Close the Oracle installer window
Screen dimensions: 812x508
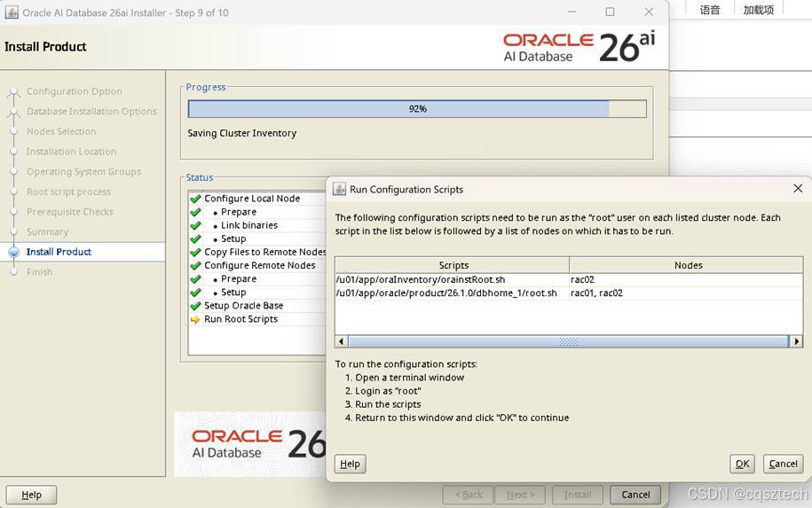tap(649, 12)
